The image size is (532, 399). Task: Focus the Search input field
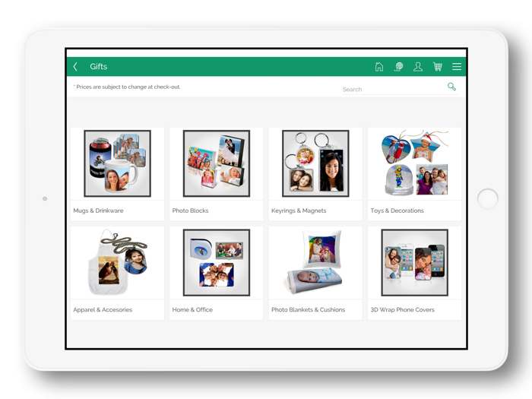click(391, 90)
